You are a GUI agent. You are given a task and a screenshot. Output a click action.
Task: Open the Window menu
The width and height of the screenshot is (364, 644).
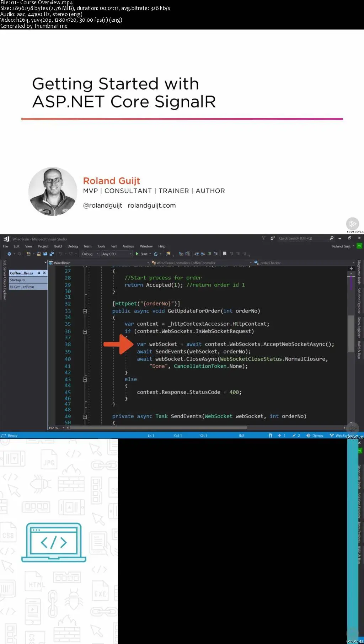coord(146,246)
